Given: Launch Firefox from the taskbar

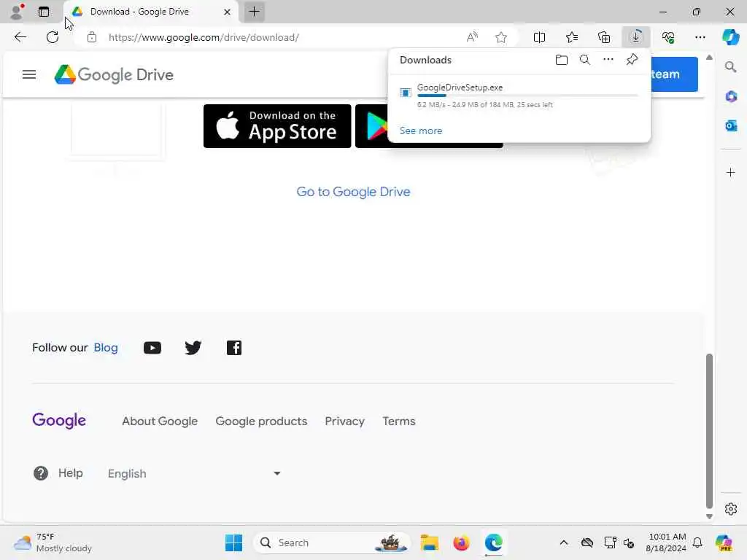Looking at the screenshot, I should [x=461, y=542].
